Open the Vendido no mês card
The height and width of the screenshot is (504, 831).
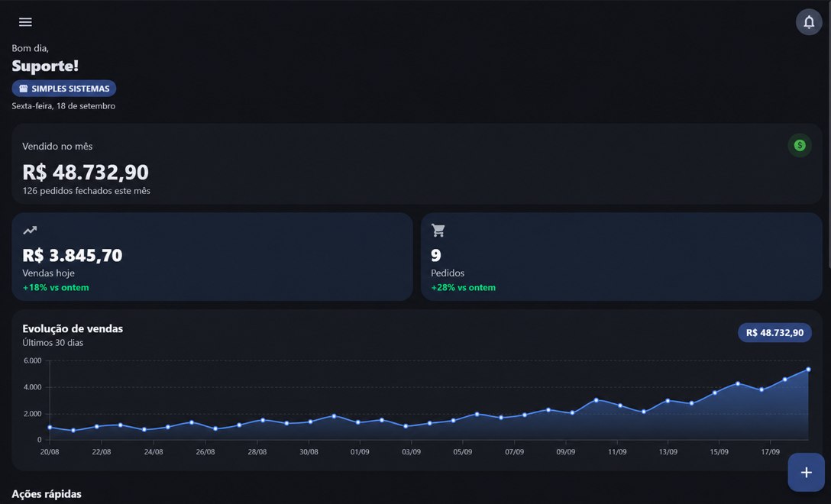(x=416, y=163)
